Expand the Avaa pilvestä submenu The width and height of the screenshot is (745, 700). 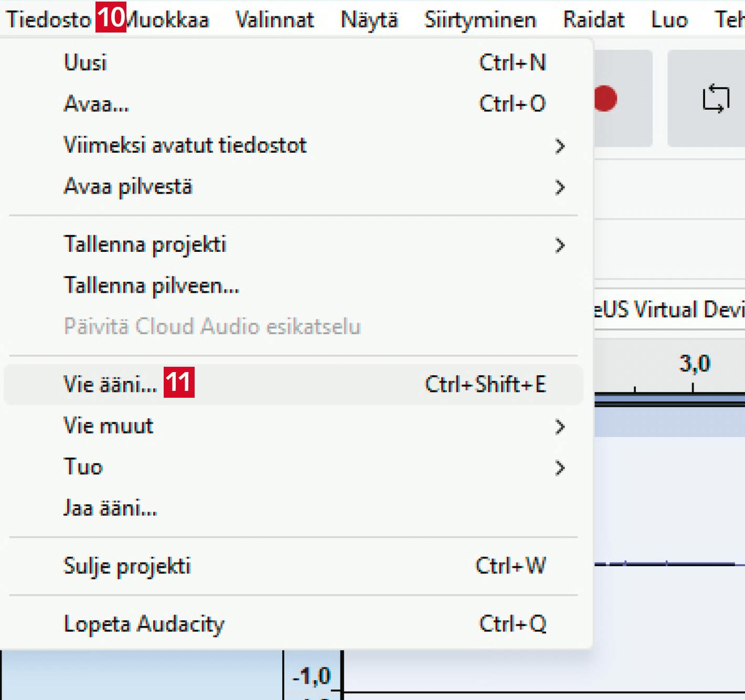pos(128,187)
